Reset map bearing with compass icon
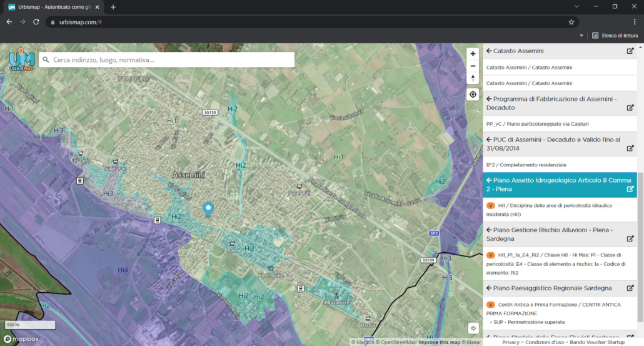This screenshot has width=644, height=346. point(473,78)
